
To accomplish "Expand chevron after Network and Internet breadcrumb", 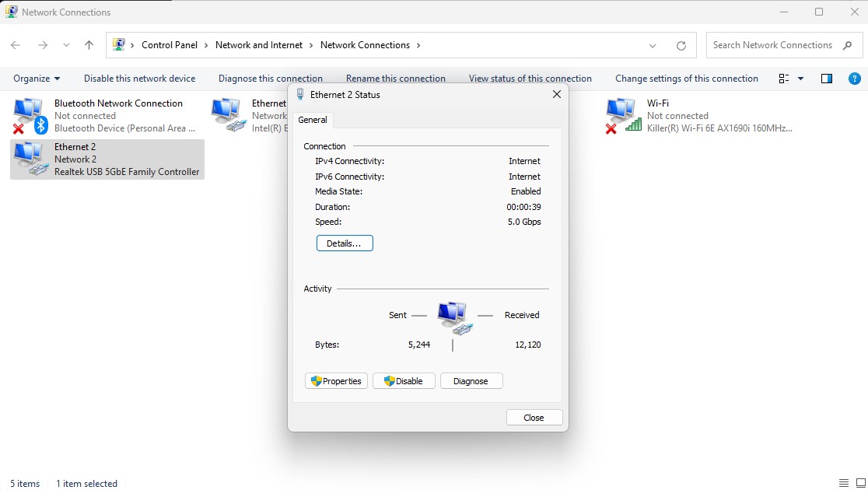I will (312, 45).
